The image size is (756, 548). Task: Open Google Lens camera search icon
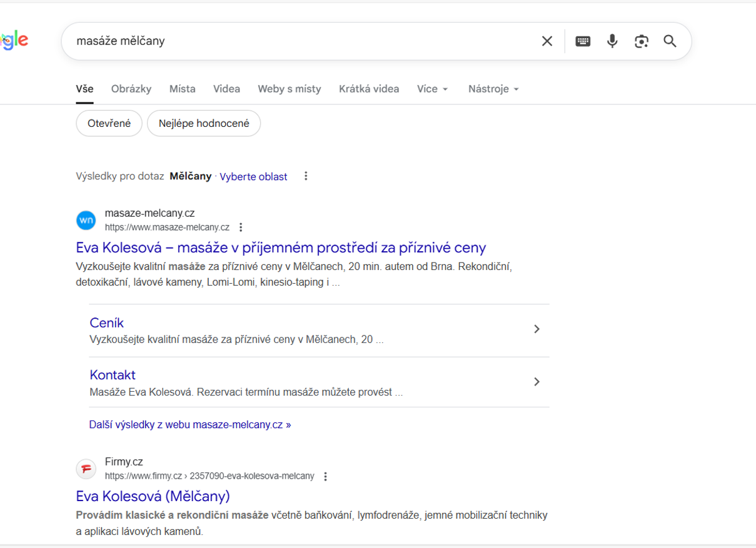[642, 41]
